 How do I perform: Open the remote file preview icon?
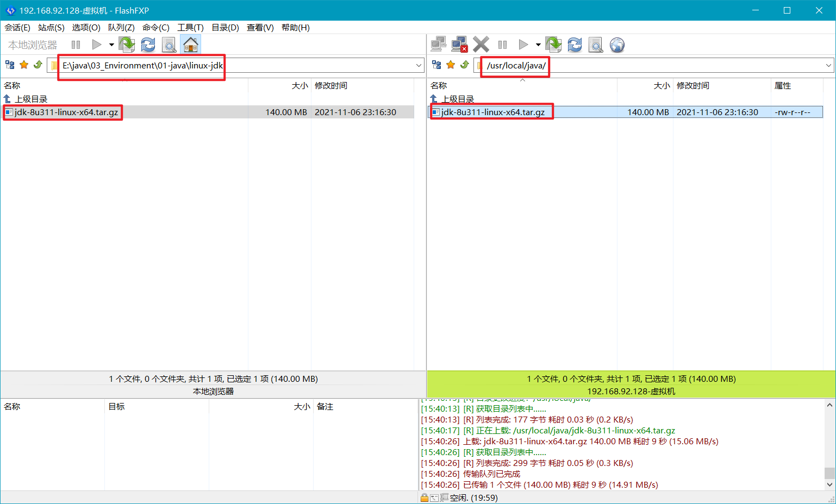click(596, 45)
